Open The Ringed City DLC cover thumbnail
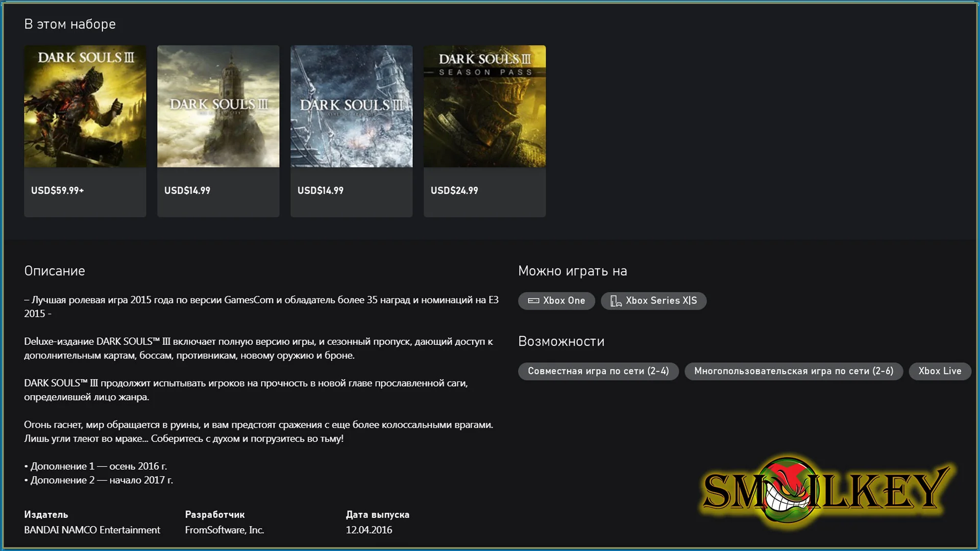The width and height of the screenshot is (980, 551). pyautogui.click(x=218, y=106)
